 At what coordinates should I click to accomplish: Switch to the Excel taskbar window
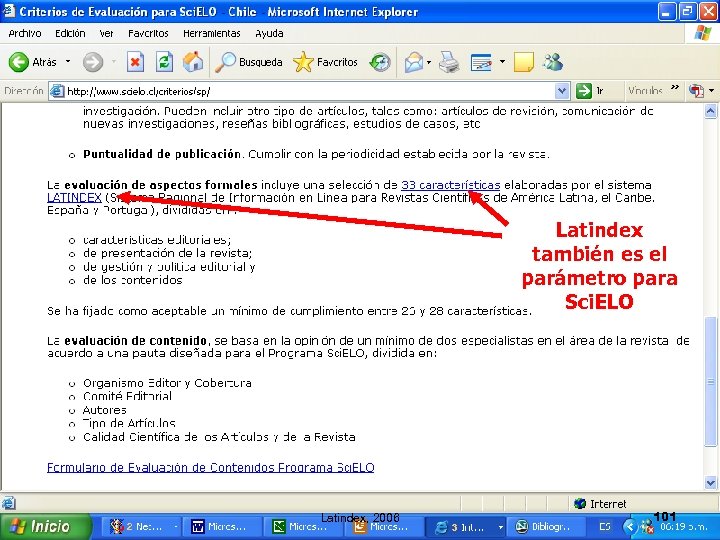303,527
